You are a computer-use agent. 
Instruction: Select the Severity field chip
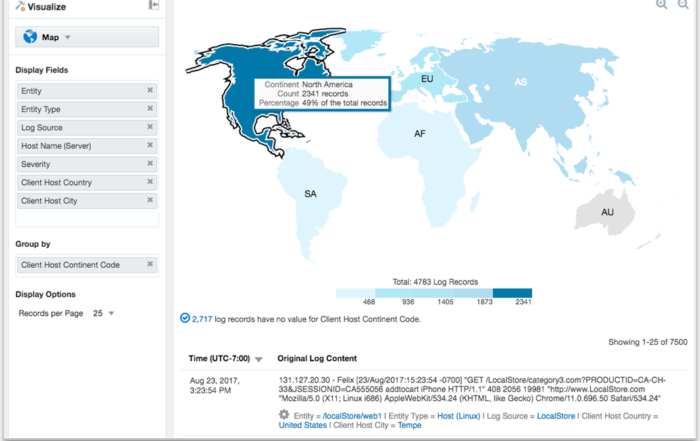[87, 164]
